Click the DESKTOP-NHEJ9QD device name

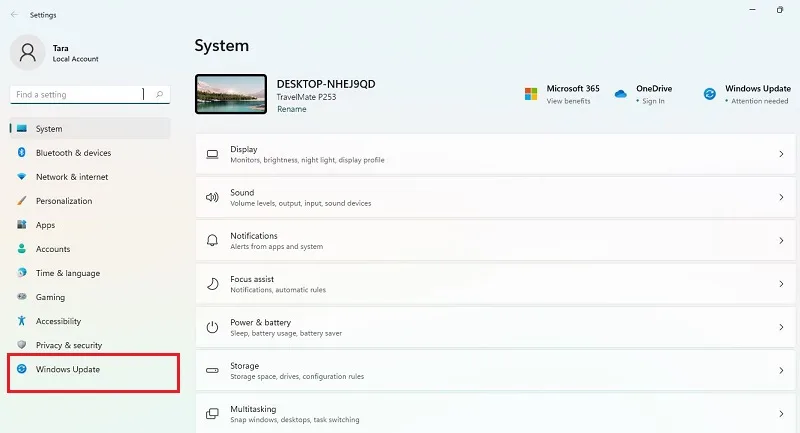326,84
